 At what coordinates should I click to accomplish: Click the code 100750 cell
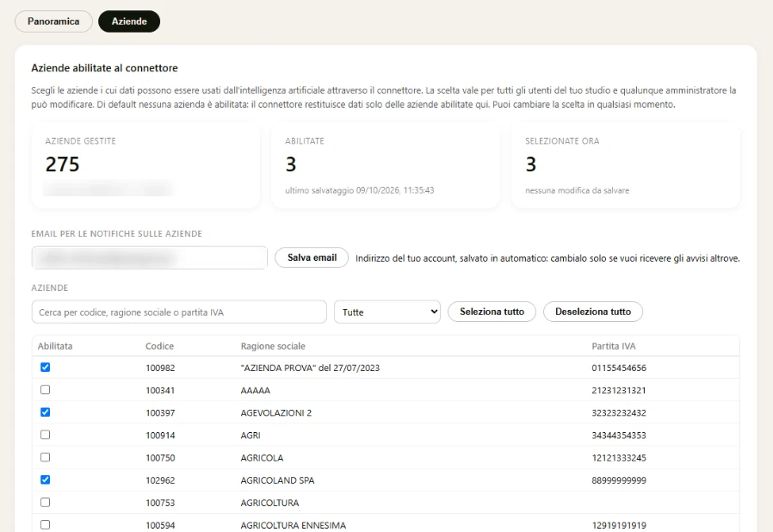click(160, 458)
